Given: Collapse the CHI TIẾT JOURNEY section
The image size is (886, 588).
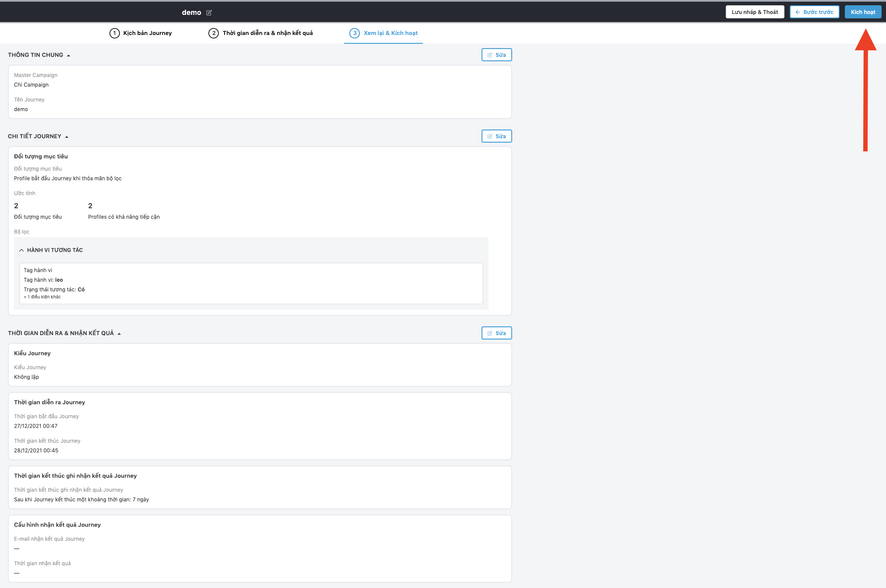Looking at the screenshot, I should (67, 137).
